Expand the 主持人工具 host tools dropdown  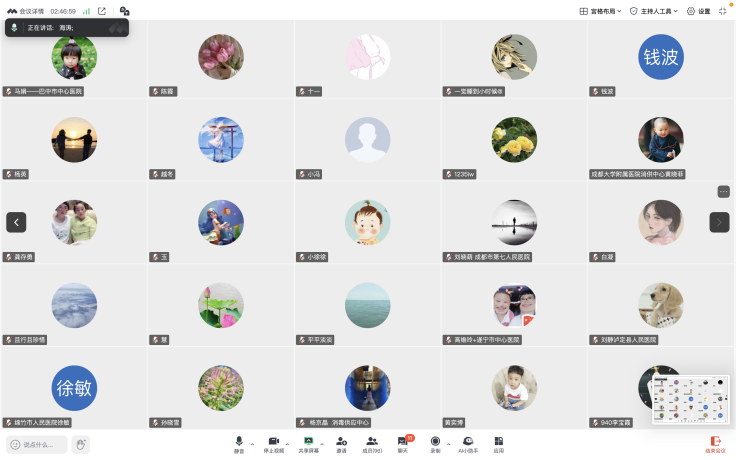[x=653, y=11]
